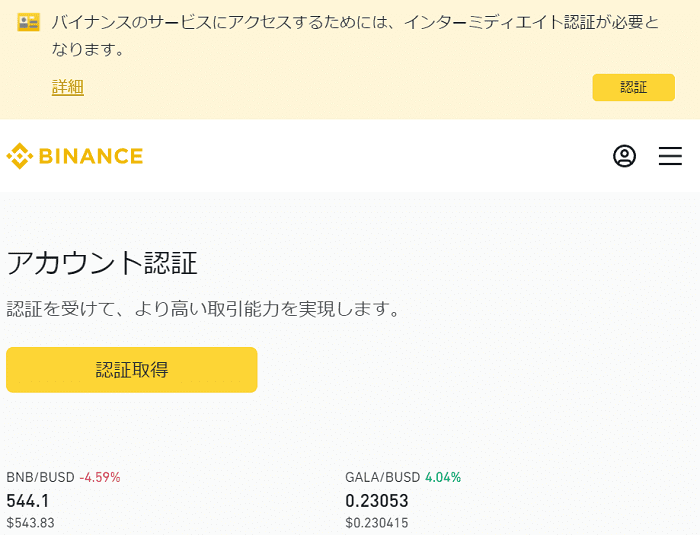This screenshot has width=700, height=535.
Task: Click the Binance diamond logo icon
Action: click(20, 156)
